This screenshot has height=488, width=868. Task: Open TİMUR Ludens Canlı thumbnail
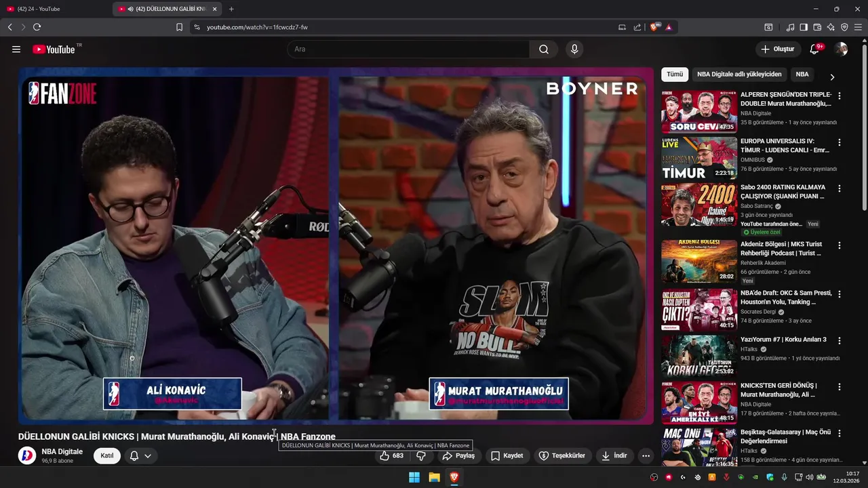699,158
